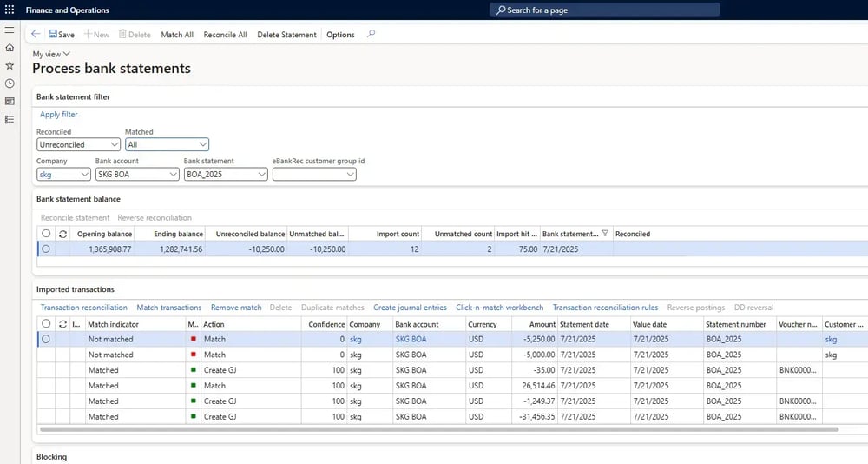Open Click-n-match workbench

pos(499,307)
